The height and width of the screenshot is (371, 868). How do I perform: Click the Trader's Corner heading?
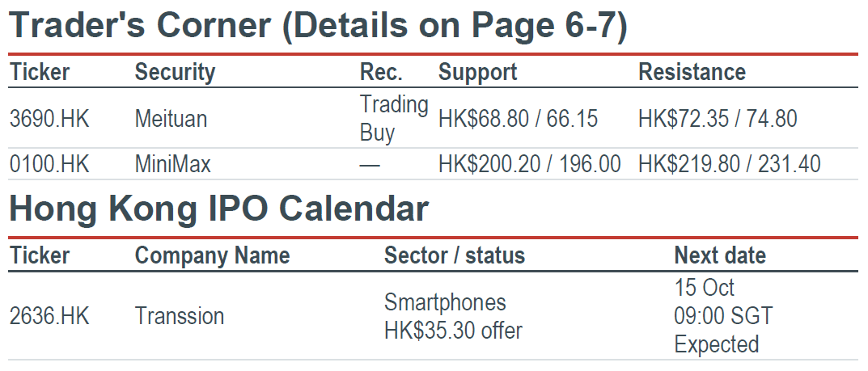318,25
